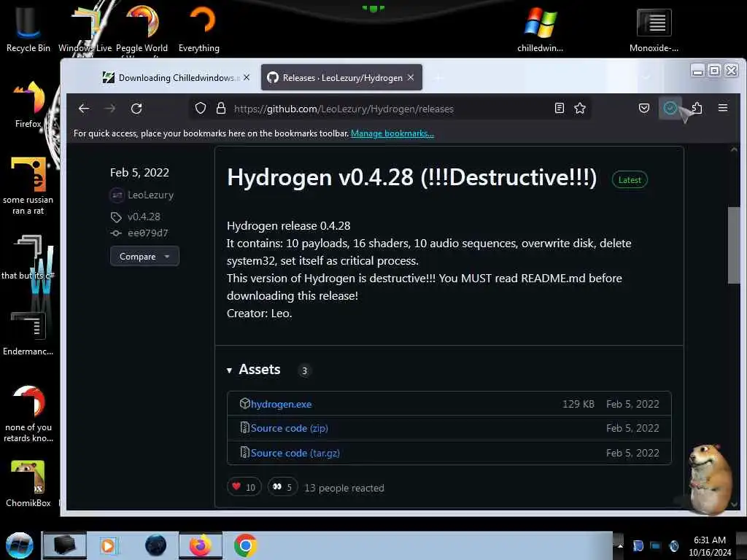Open the first pinned taskbar app
Viewport: 747px width, 560px height.
65,545
